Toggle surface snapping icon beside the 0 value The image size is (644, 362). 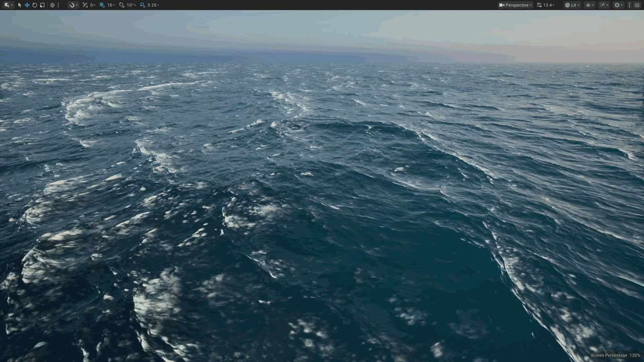click(85, 5)
